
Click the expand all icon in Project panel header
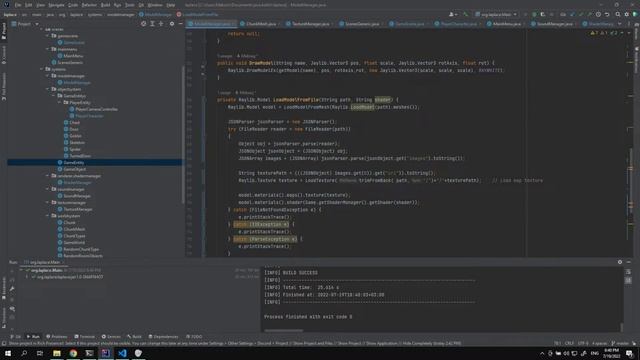click(x=152, y=24)
